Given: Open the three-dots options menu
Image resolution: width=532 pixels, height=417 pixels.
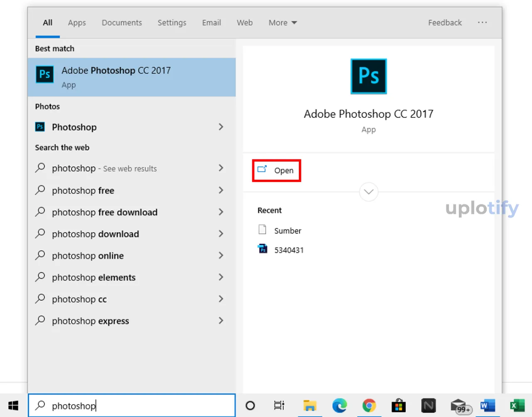Looking at the screenshot, I should (482, 22).
